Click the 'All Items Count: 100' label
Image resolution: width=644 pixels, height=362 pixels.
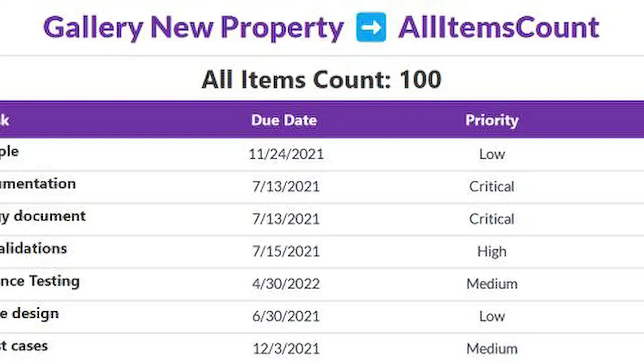[321, 80]
